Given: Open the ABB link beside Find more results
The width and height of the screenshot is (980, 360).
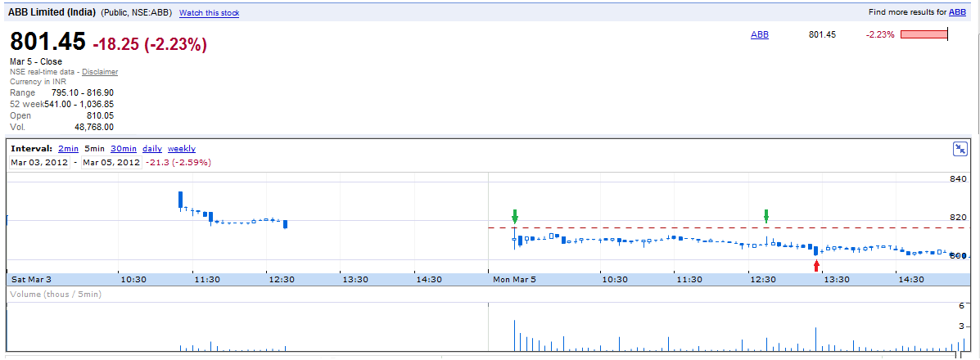Looking at the screenshot, I should 957,12.
